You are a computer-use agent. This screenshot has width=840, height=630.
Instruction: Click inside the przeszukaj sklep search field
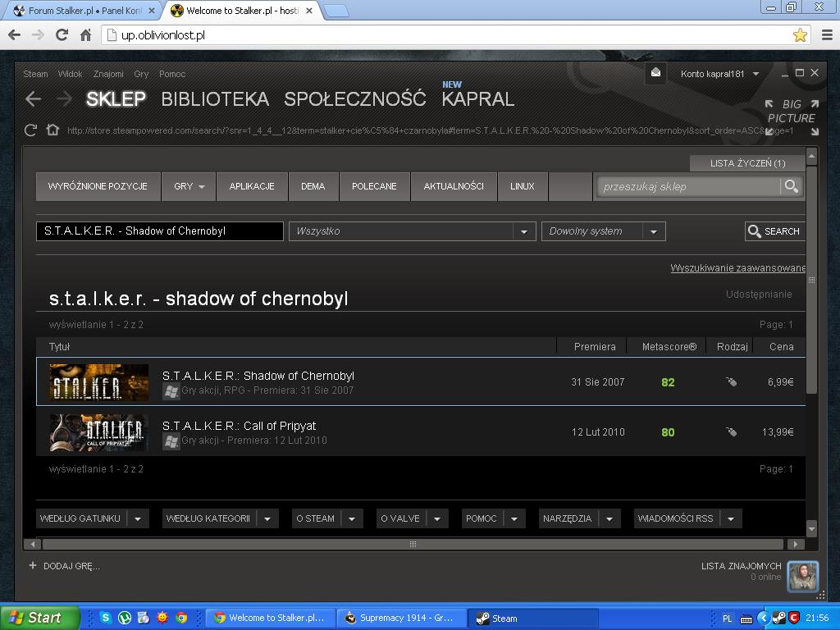[x=688, y=186]
